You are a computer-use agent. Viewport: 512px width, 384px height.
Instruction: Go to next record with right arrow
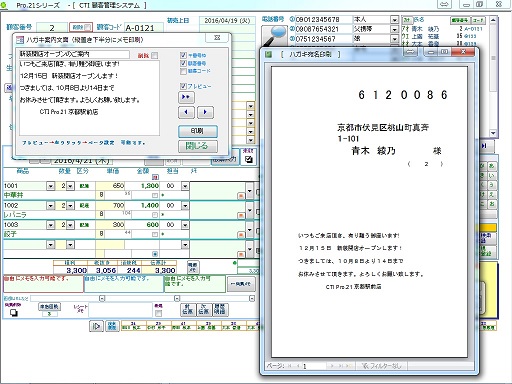coord(205,112)
